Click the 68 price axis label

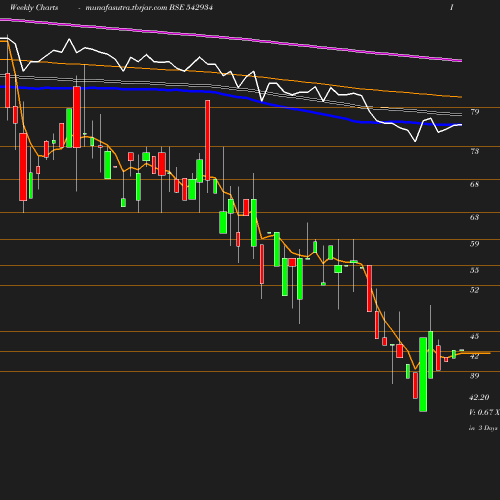475,184
